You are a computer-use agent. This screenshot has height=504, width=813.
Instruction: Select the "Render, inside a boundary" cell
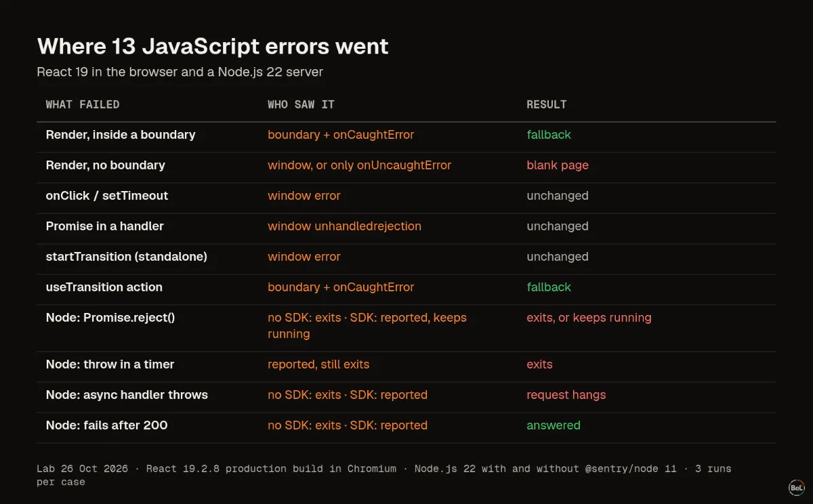(x=121, y=135)
